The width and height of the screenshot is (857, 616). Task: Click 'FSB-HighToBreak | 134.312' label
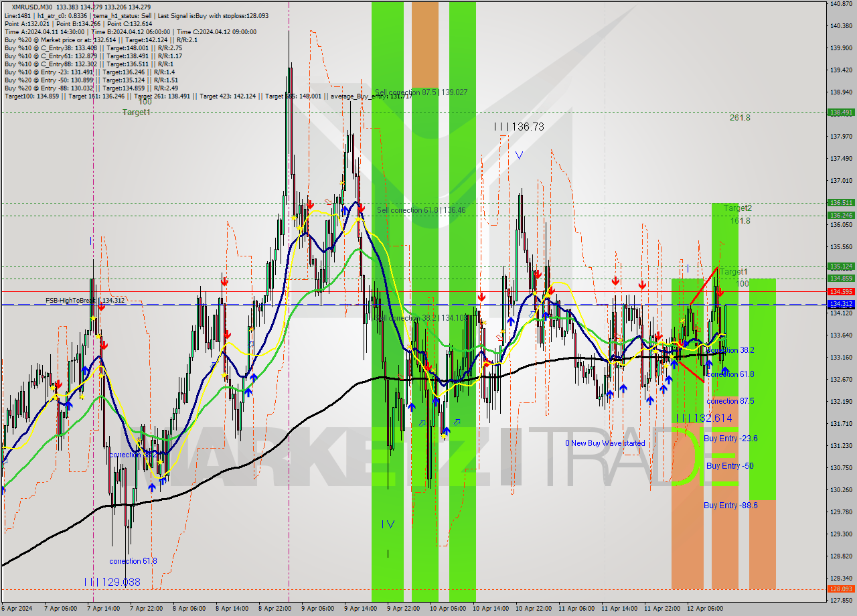[85, 301]
